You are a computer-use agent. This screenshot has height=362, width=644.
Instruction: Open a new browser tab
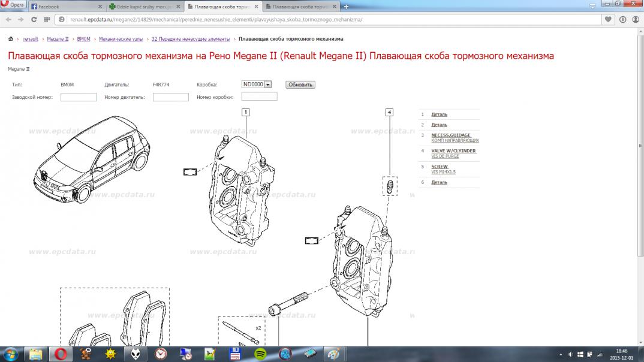pyautogui.click(x=346, y=7)
